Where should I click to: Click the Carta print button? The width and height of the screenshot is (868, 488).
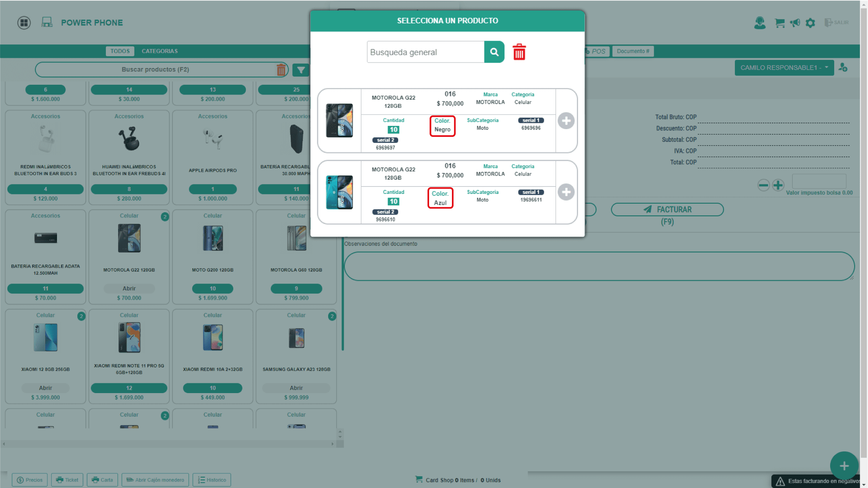pyautogui.click(x=102, y=480)
